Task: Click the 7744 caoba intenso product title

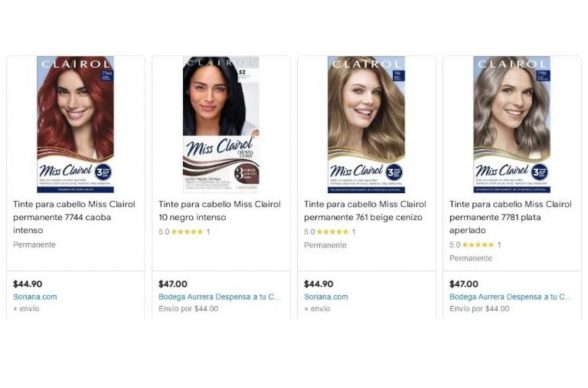Action: coord(74,217)
